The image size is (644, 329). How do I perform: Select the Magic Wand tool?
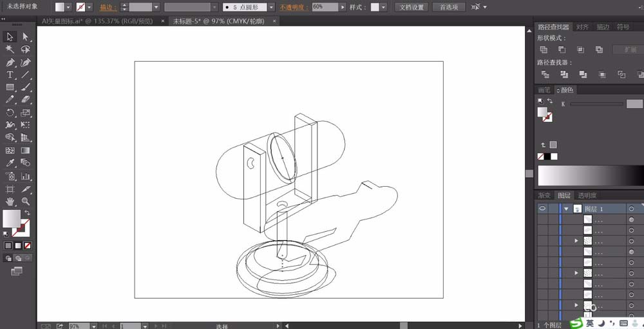(10, 50)
